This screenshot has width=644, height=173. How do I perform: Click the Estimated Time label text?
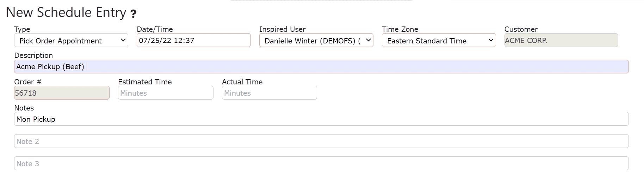pyautogui.click(x=145, y=82)
